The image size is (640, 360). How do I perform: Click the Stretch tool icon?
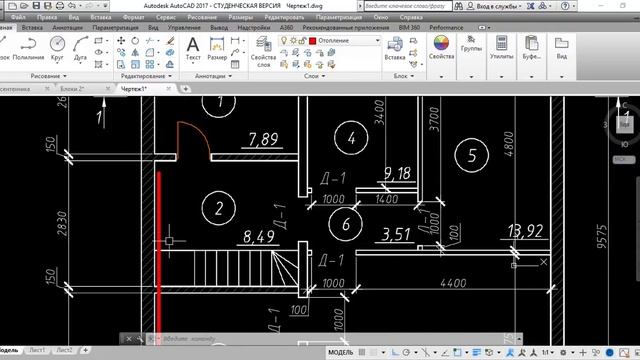click(x=121, y=64)
